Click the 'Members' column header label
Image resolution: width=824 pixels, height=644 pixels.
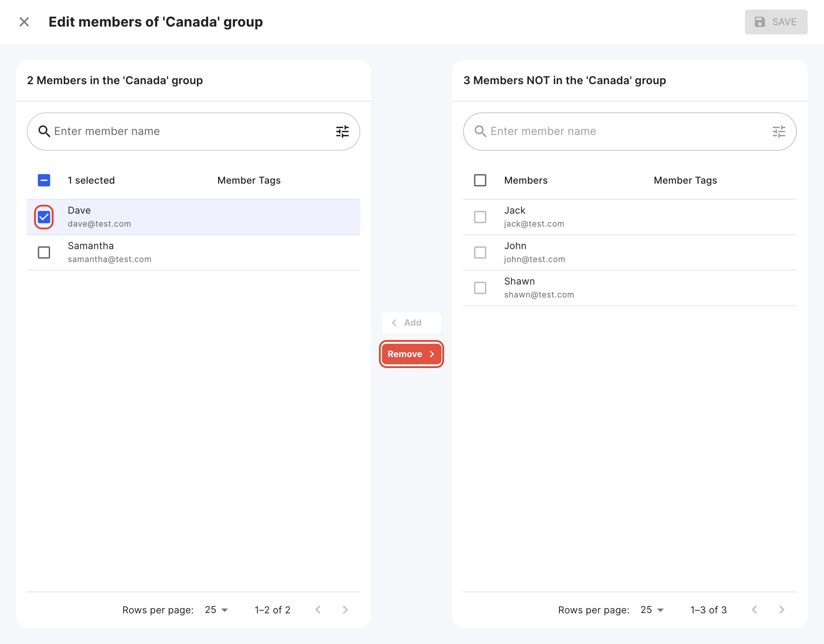525,180
